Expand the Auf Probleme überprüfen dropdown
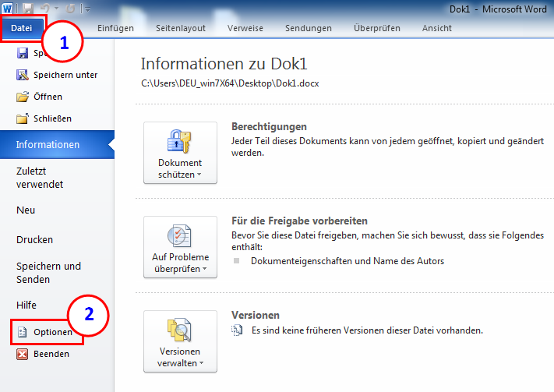Screen dimensions: 554x392 click(x=180, y=247)
